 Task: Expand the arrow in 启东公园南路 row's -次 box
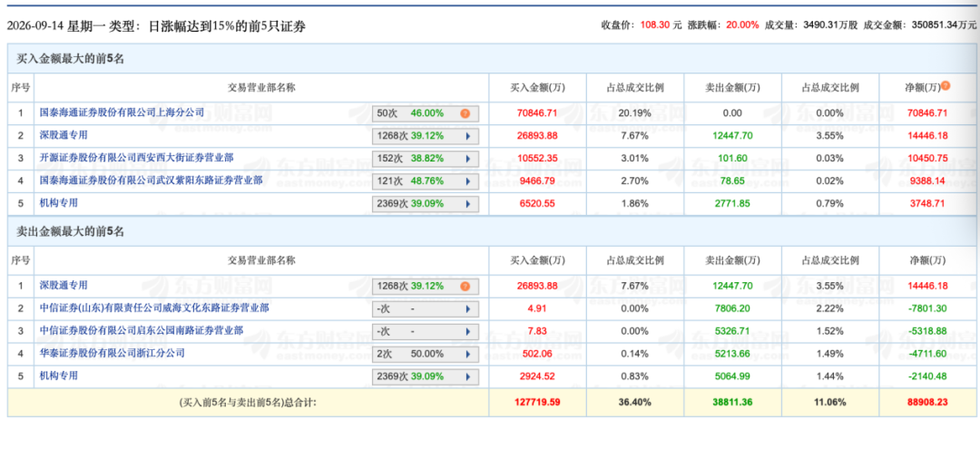click(x=467, y=331)
